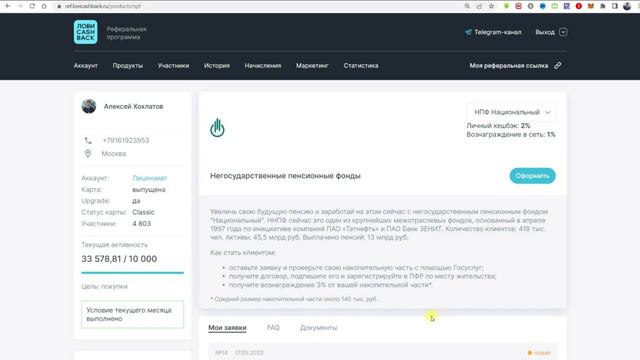This screenshot has height=360, width=640.
Task: Click the phone icon beside phone number
Action: (88, 140)
